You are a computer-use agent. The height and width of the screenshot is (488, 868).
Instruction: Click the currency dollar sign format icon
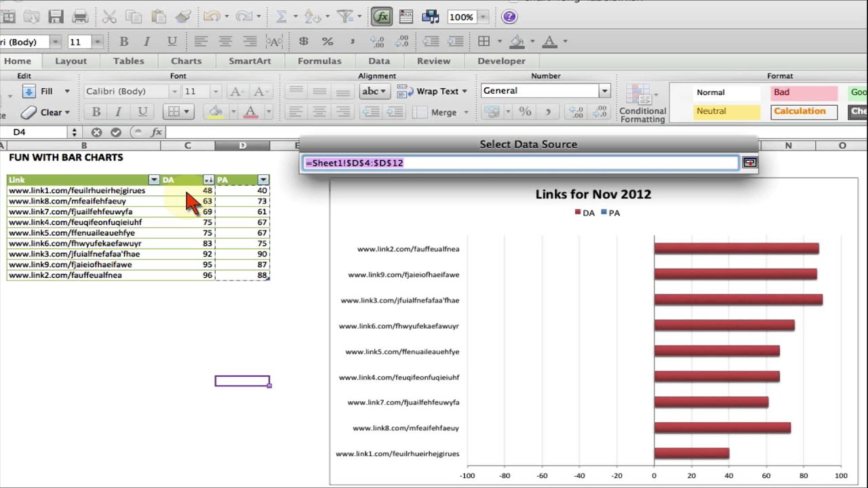303,41
